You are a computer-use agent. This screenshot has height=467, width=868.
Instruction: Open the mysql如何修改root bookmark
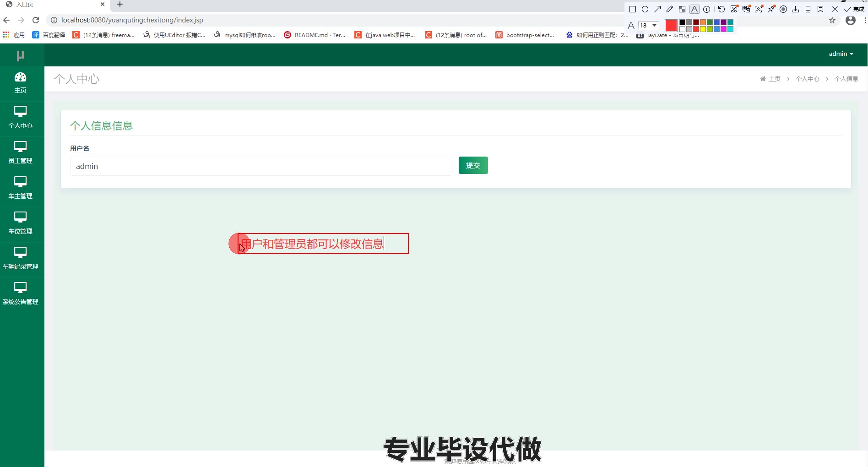click(244, 35)
